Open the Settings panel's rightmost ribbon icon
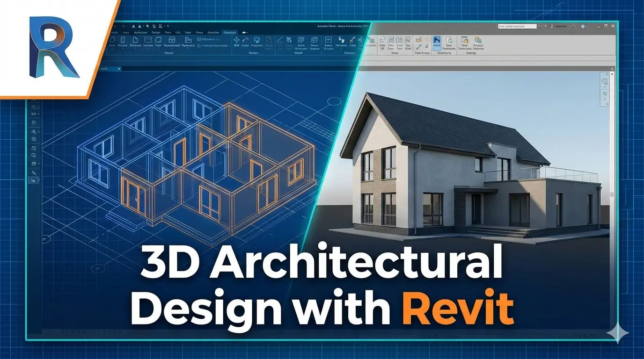644x359 pixels. (x=477, y=44)
